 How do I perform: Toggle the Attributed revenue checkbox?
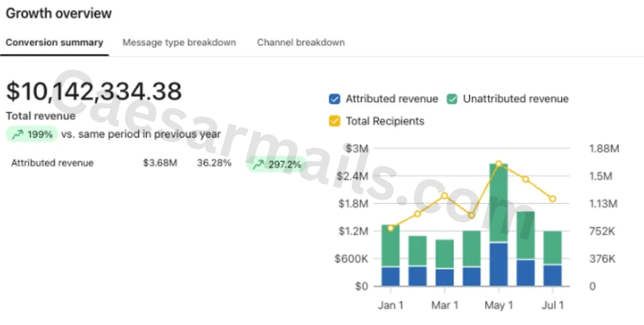tap(335, 99)
